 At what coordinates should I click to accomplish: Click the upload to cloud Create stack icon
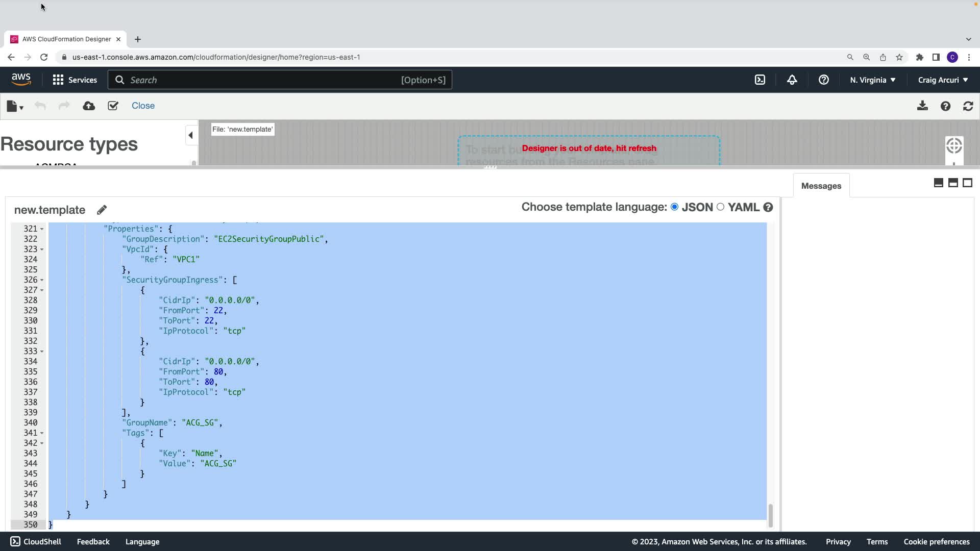click(x=89, y=106)
